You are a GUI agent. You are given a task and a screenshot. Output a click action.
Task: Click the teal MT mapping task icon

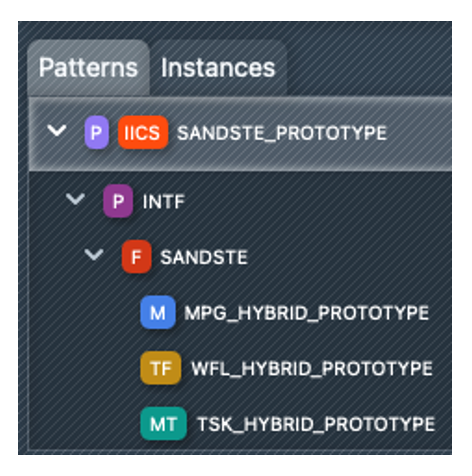click(x=163, y=423)
